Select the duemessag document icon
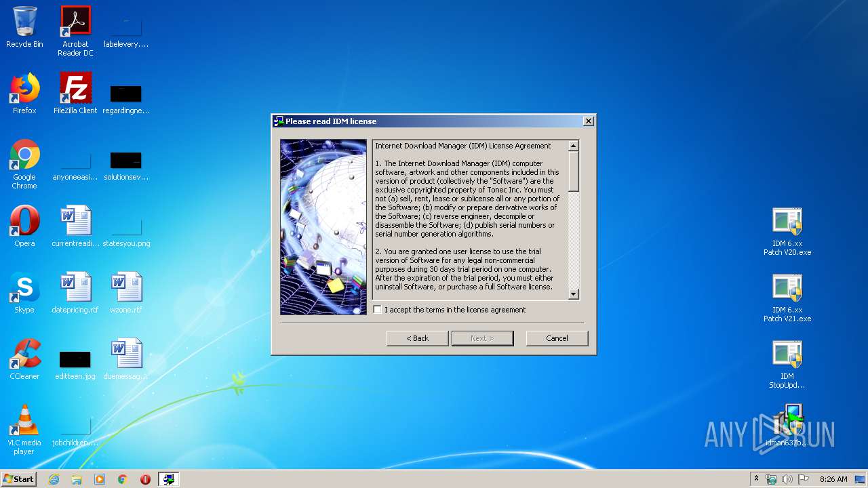 (x=126, y=359)
